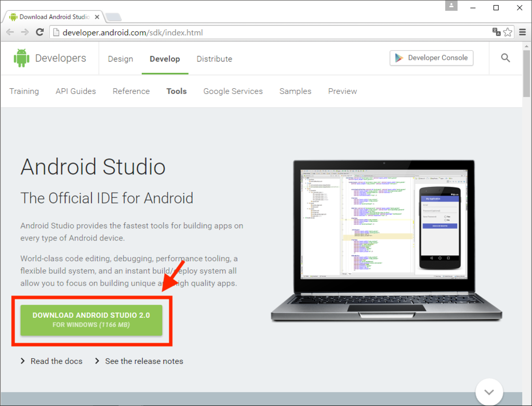Select the Download Android Studio browser tab
This screenshot has width=532, height=406.
54,17
